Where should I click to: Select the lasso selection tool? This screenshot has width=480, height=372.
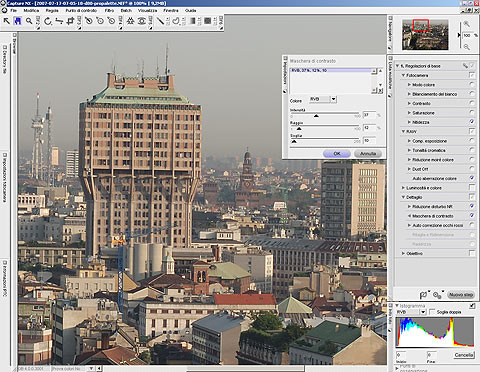176,21
